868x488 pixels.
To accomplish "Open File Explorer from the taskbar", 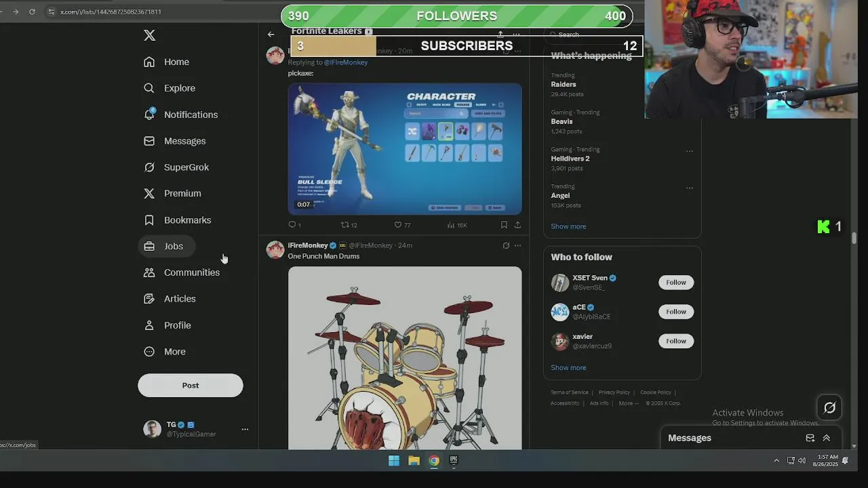I will pyautogui.click(x=414, y=461).
